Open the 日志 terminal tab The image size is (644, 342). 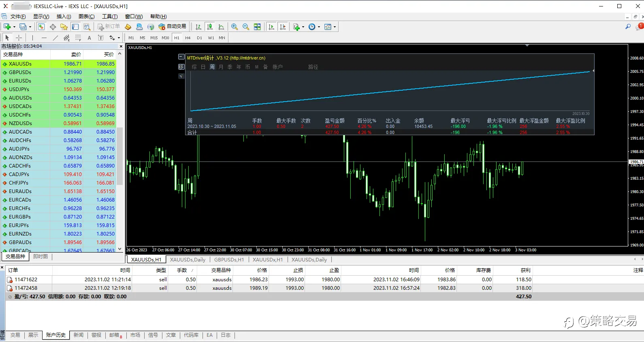[x=226, y=335]
